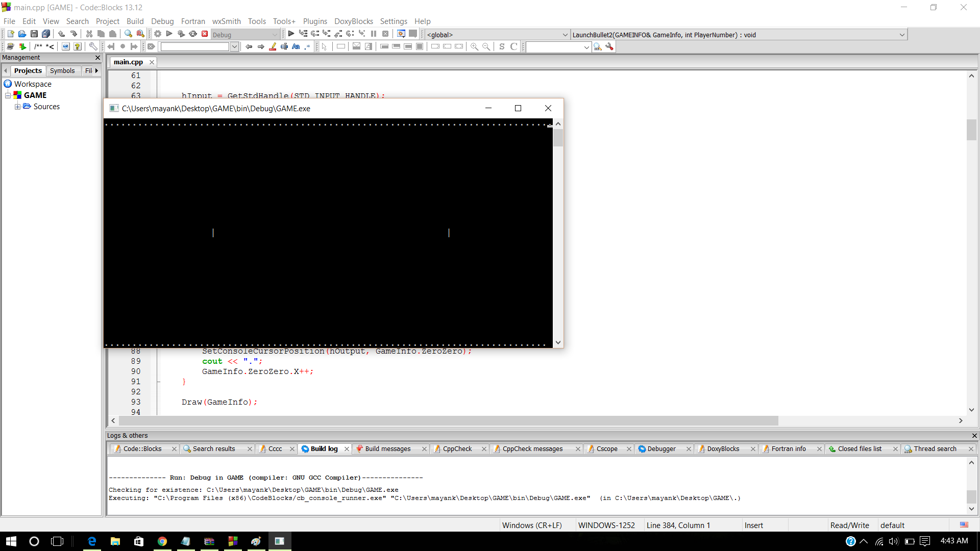This screenshot has height=551, width=980.
Task: Open the <global> scope dropdown
Action: [495, 35]
